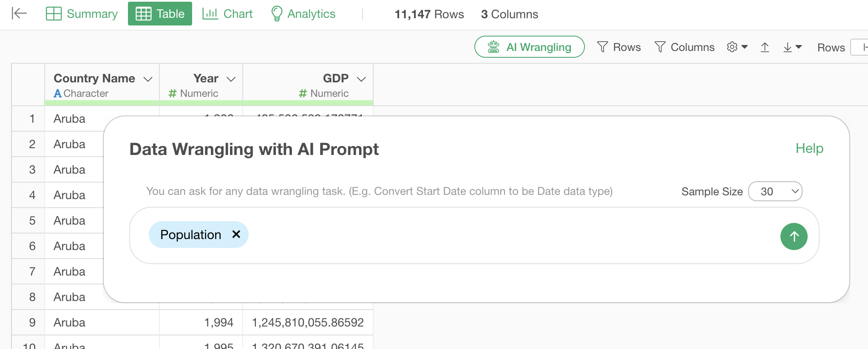Screen dimensions: 868x349
Task: Open the Help link
Action: (x=809, y=149)
